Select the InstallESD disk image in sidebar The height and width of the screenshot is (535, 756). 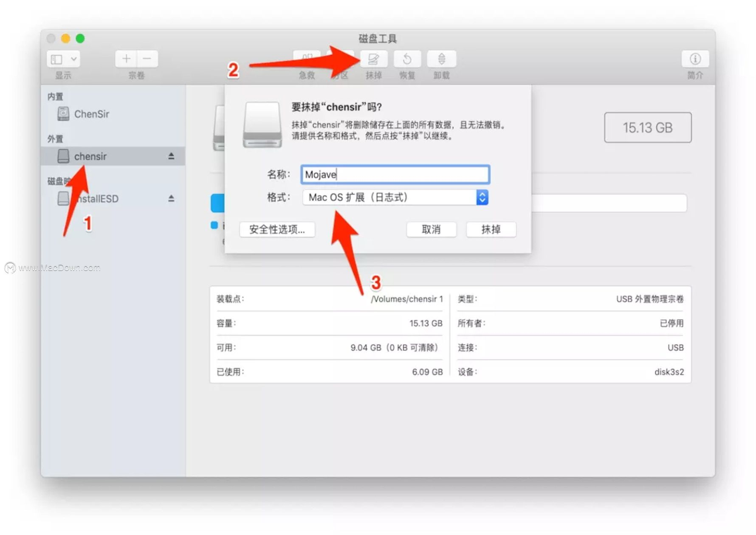pyautogui.click(x=113, y=198)
